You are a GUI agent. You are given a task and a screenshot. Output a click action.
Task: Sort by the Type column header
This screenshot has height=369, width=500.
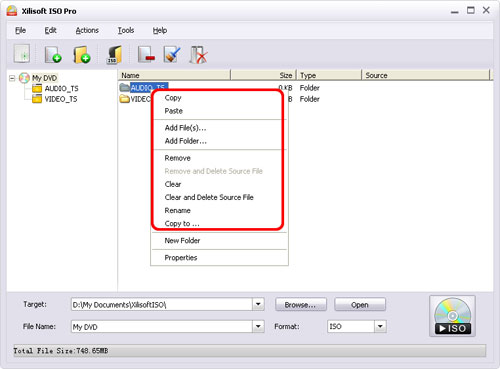point(329,75)
